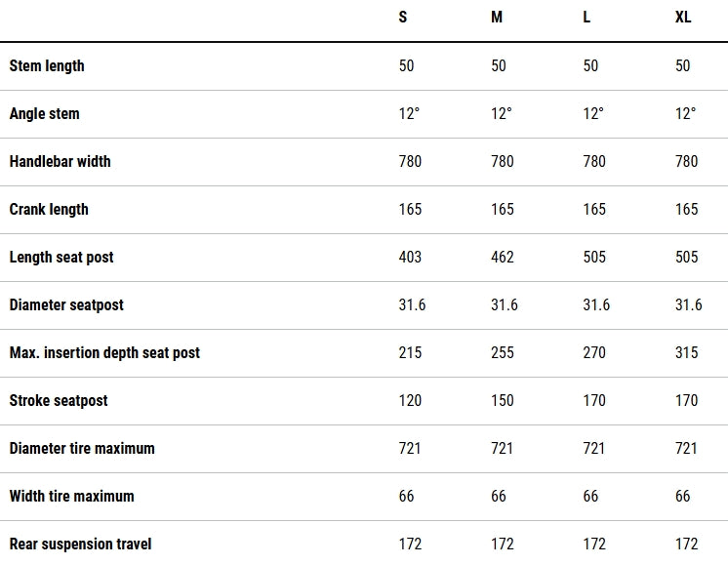Click the Handlebar width row label
The height and width of the screenshot is (565, 728).
click(x=60, y=161)
